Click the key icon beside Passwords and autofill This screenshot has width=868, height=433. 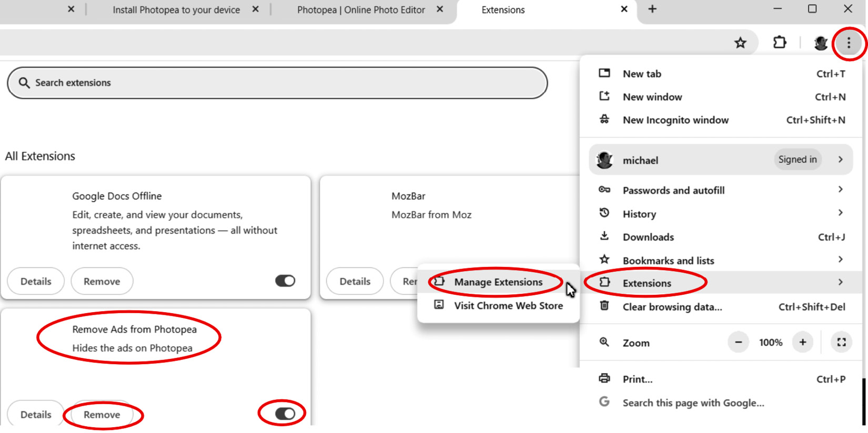(x=604, y=190)
